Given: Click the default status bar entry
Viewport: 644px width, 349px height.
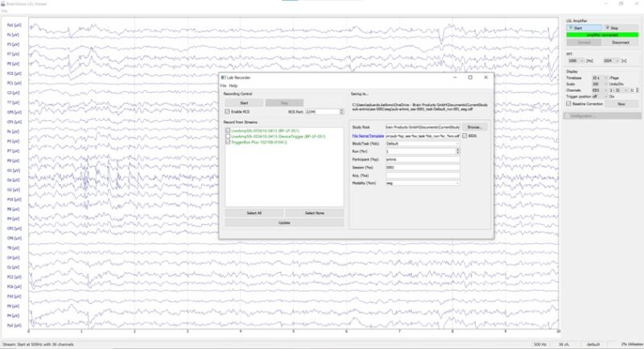Looking at the screenshot, I should click(x=593, y=344).
